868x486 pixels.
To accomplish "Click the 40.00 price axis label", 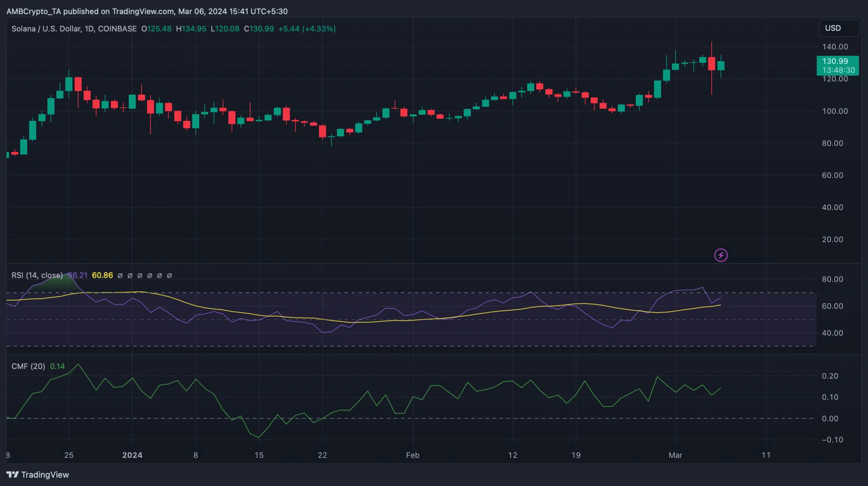I will point(832,207).
